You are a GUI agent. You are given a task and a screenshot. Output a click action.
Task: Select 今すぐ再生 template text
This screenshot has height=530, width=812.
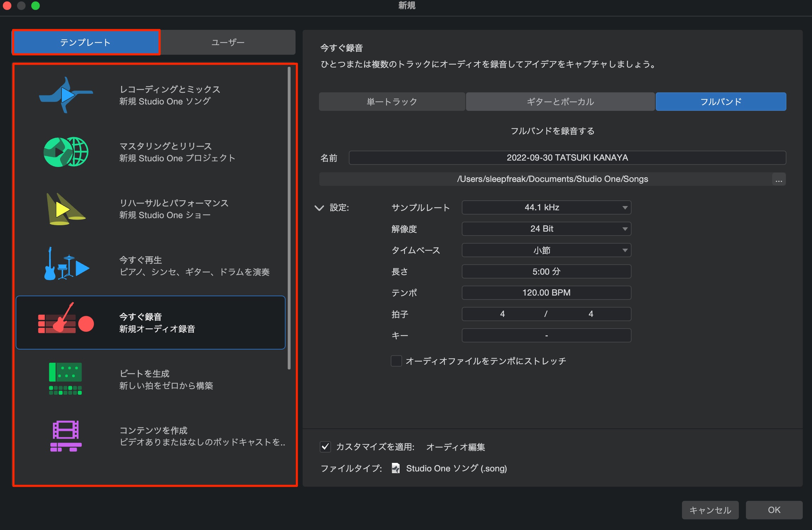pos(141,260)
